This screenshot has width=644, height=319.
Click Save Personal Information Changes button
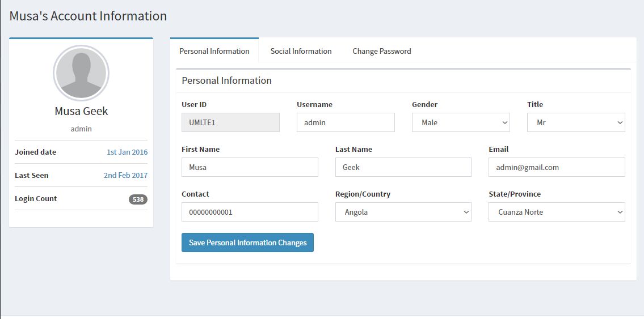click(x=247, y=243)
